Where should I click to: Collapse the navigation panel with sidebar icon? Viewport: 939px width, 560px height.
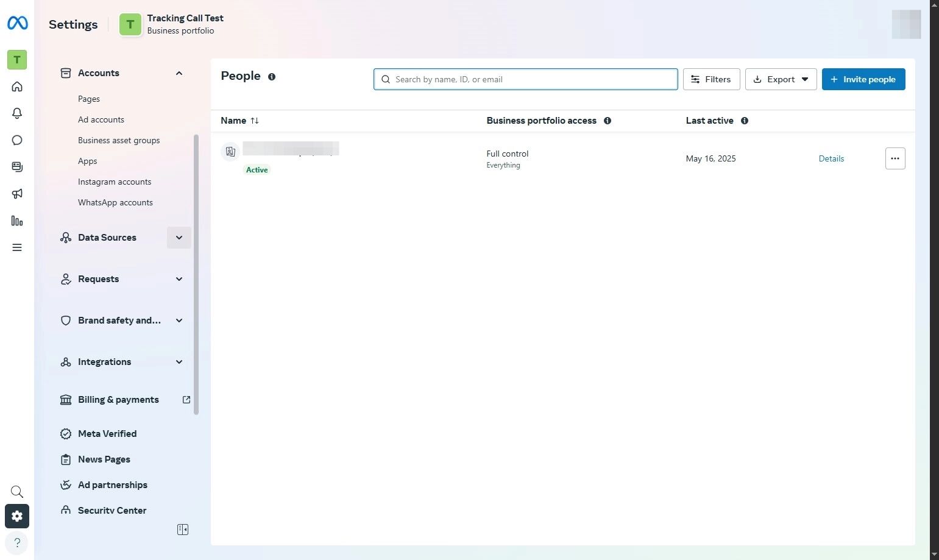(182, 529)
